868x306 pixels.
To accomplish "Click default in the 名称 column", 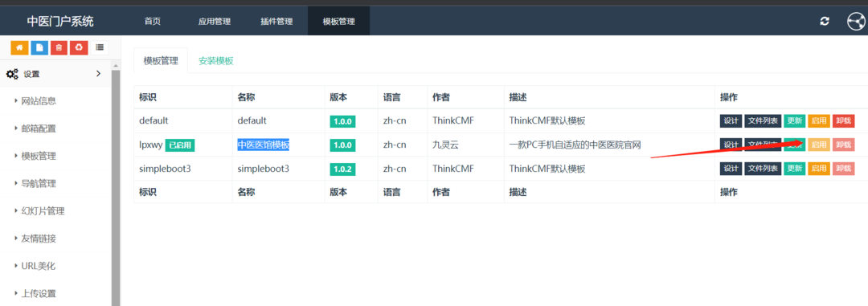I will tap(252, 120).
